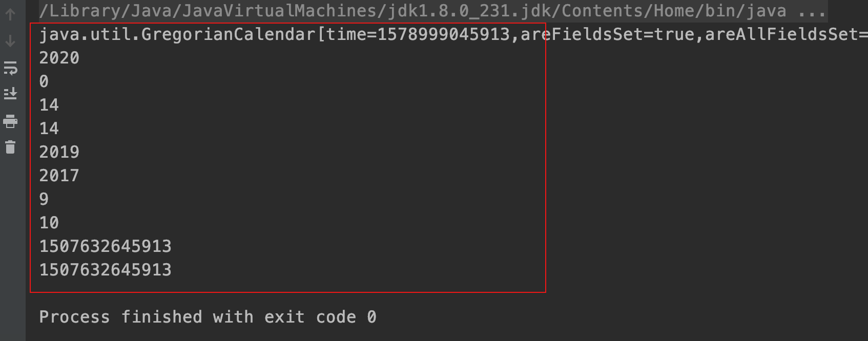Click the Java command path line
Image resolution: width=868 pixels, height=341 pixels.
point(412,11)
